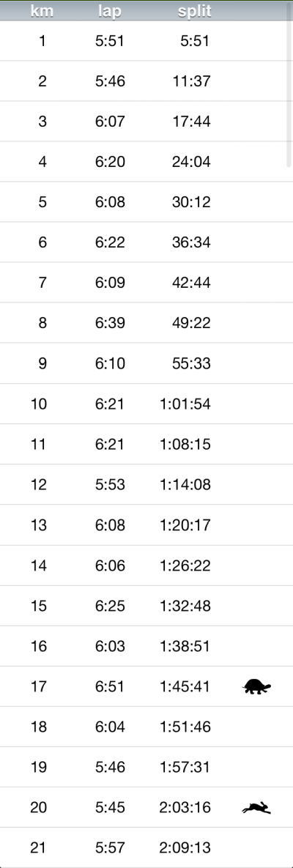Click the lap column header
The height and width of the screenshot is (868, 293).
pyautogui.click(x=110, y=11)
